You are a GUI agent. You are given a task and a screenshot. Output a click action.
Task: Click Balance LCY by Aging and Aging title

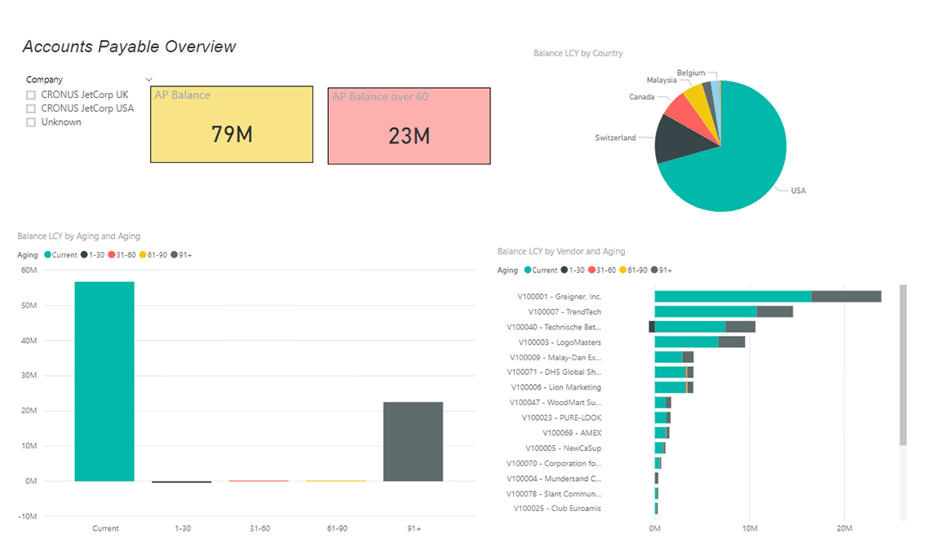79,236
